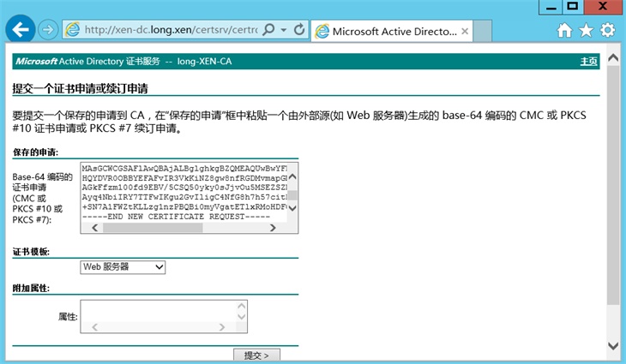Click down arrow of request box vertical scrollbar

[x=292, y=208]
